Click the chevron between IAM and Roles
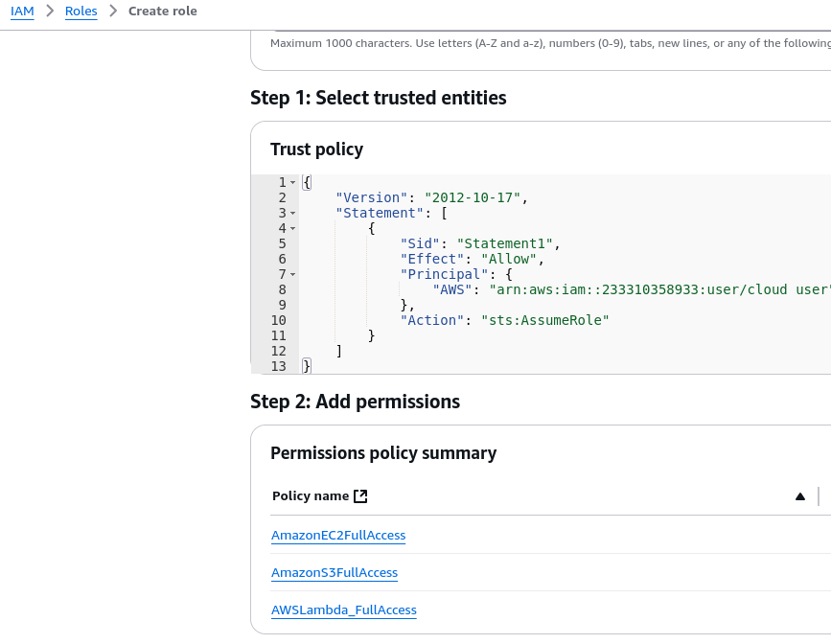The height and width of the screenshot is (644, 831). coord(50,11)
